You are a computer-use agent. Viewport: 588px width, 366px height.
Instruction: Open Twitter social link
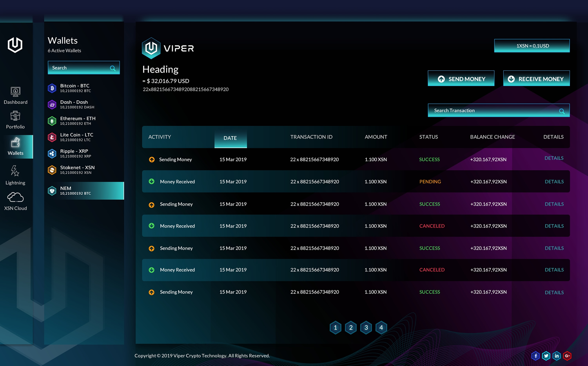coord(546,356)
